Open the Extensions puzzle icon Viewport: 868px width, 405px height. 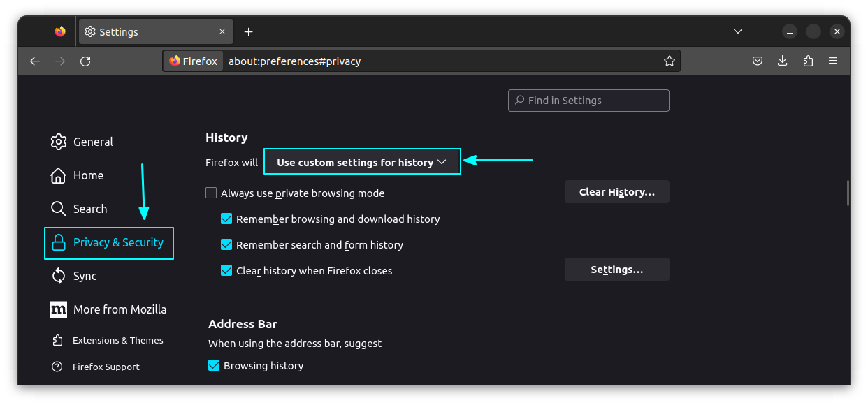(x=808, y=61)
